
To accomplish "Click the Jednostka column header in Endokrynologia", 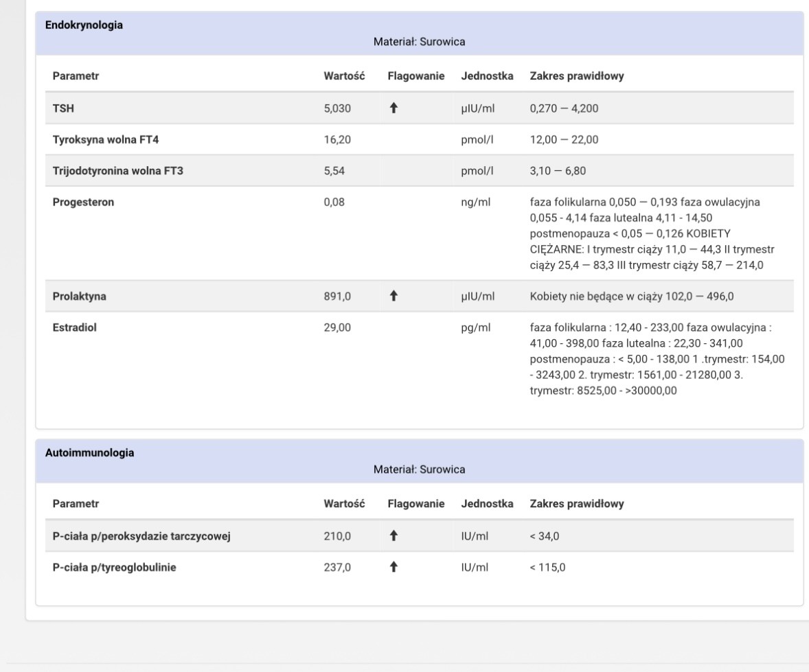I will point(488,76).
